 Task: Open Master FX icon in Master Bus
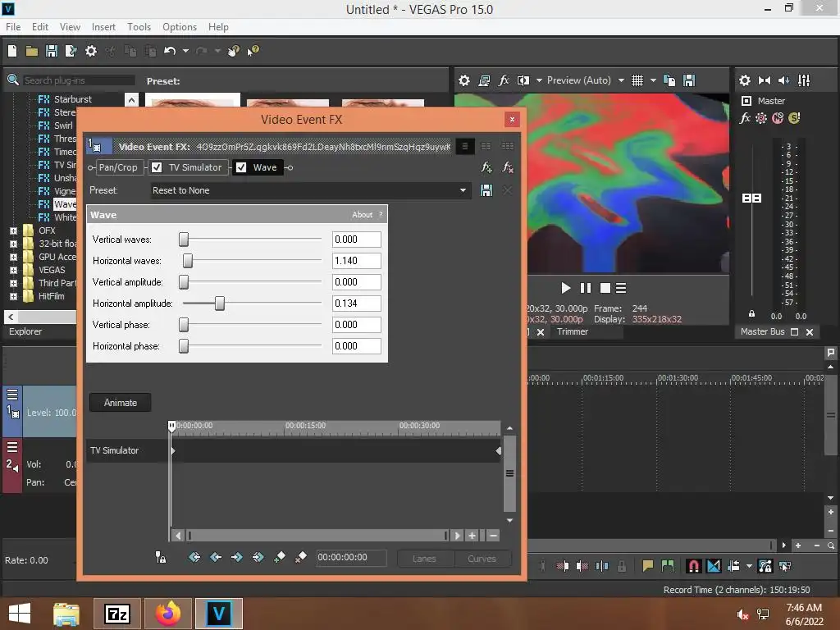pyautogui.click(x=745, y=118)
